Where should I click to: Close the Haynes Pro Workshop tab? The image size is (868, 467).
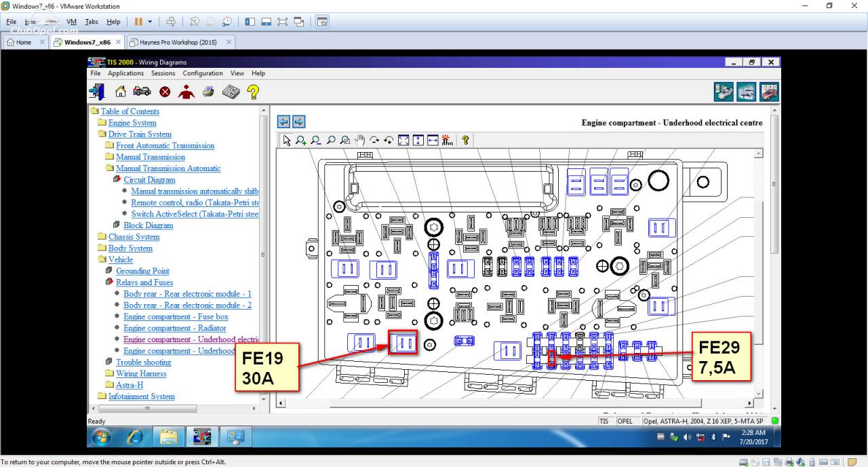(229, 42)
